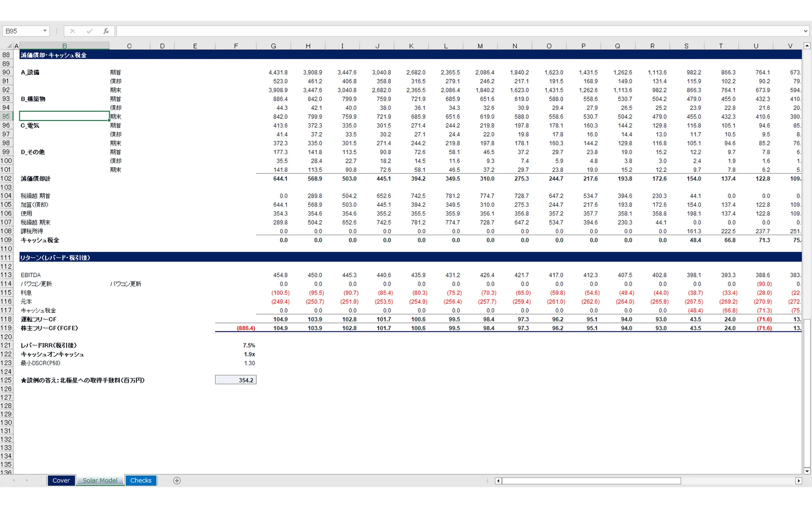
Task: Click the パワコン更新 label in column C
Action: click(125, 284)
